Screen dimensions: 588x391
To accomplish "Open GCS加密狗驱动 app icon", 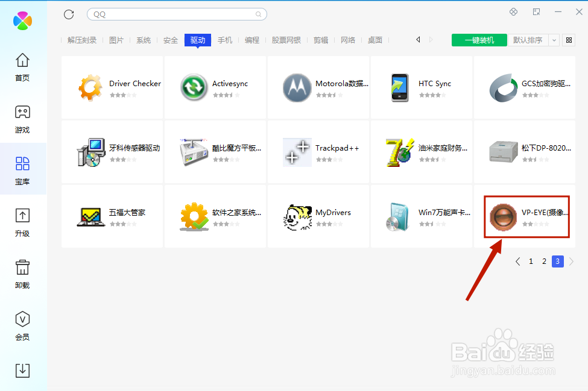I will [x=503, y=87].
